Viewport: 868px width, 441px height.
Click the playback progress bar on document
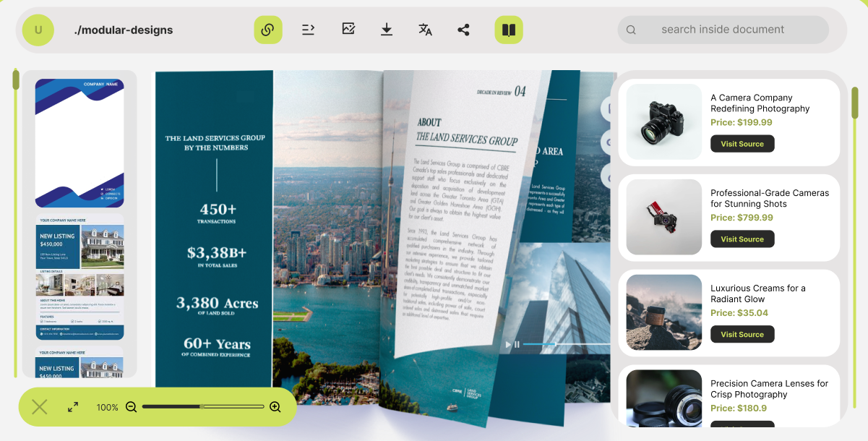[x=567, y=345]
